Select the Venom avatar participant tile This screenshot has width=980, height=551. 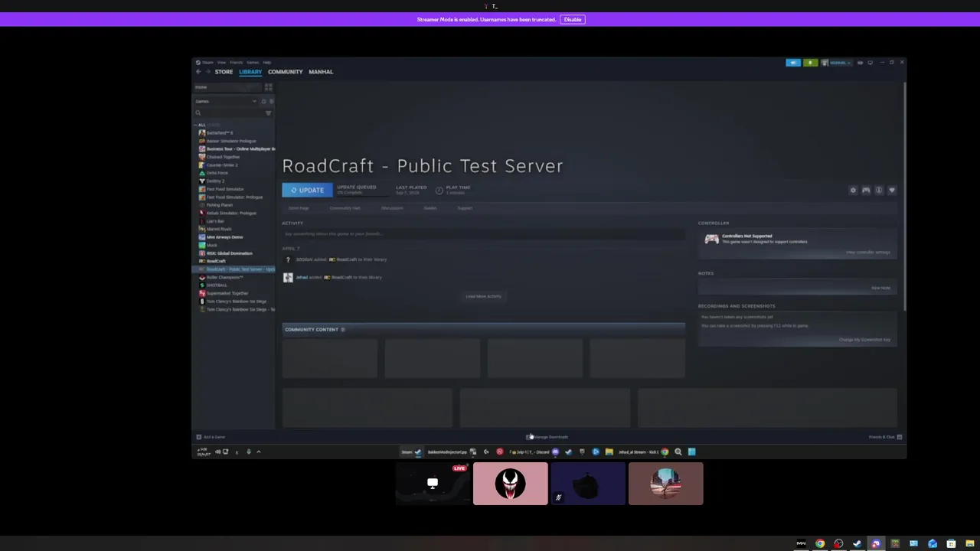[511, 484]
